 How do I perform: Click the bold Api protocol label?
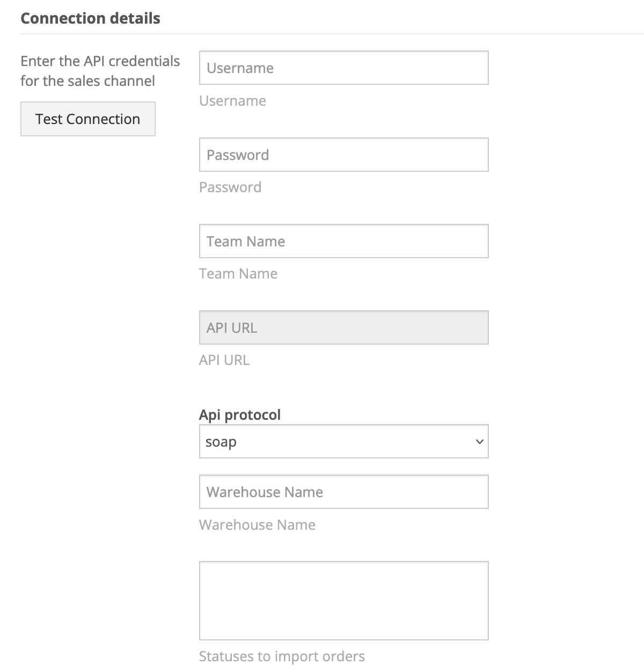click(x=240, y=415)
